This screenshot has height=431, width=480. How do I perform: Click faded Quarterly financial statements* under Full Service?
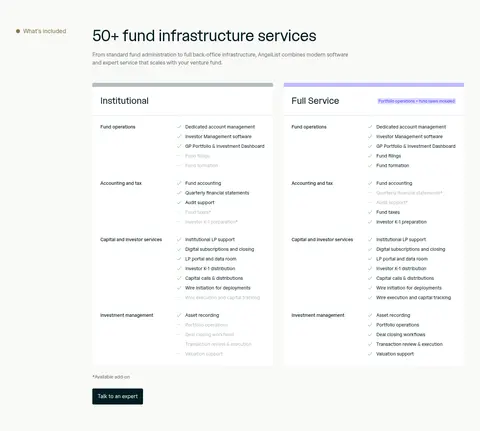[409, 193]
